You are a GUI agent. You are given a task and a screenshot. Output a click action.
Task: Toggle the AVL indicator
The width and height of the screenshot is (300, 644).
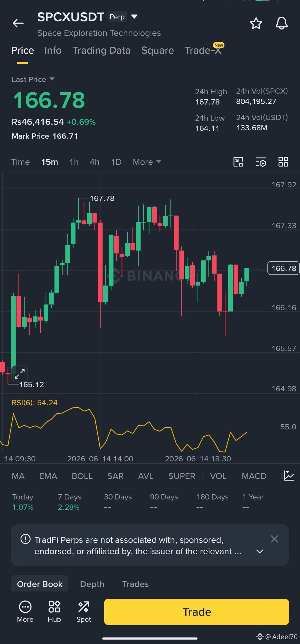(146, 476)
